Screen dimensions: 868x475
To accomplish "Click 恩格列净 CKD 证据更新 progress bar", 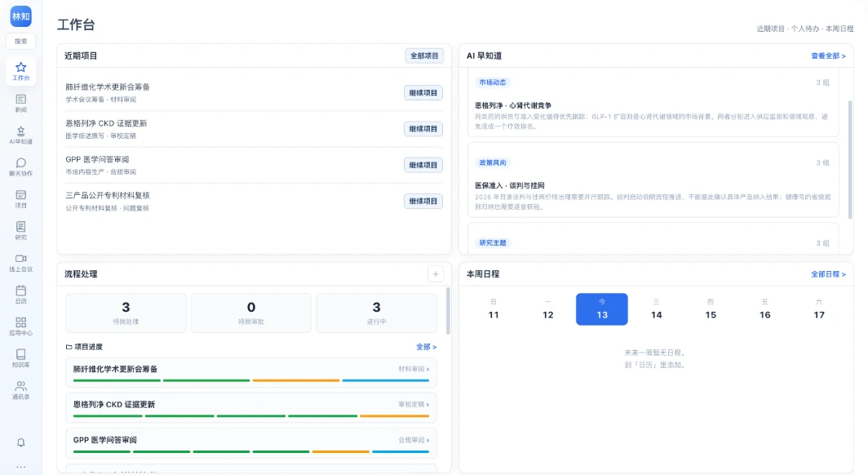I will coord(250,415).
